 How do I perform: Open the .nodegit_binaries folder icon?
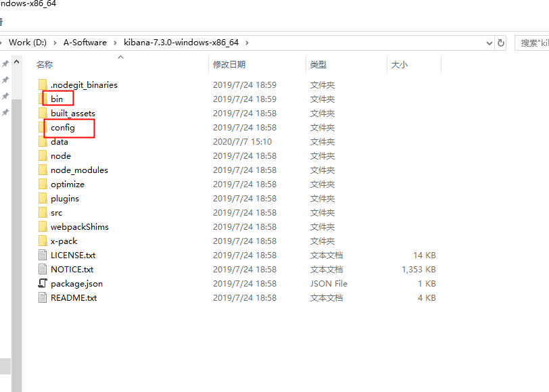[x=43, y=84]
